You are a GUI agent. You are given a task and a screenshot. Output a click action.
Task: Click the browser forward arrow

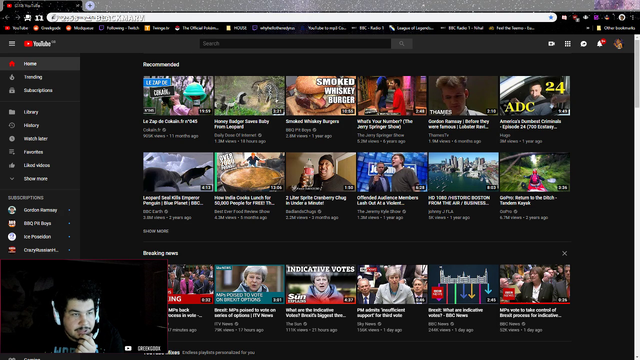(17, 18)
